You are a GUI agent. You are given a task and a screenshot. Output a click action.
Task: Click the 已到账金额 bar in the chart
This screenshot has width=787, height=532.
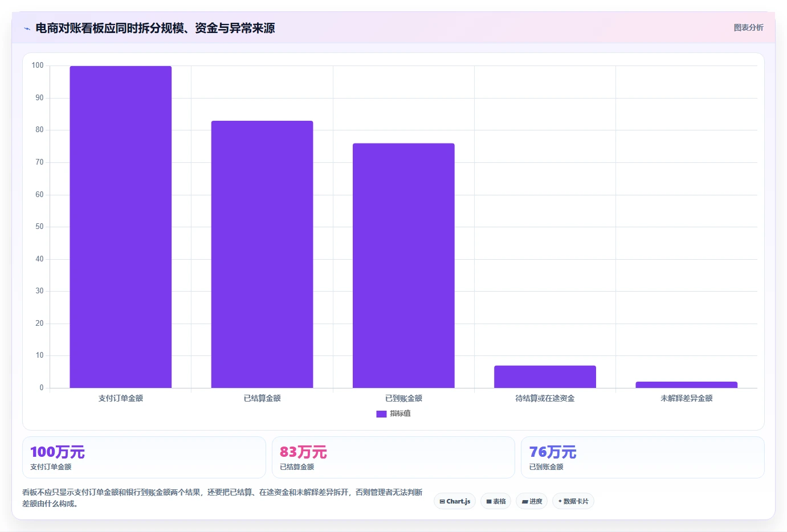click(403, 265)
